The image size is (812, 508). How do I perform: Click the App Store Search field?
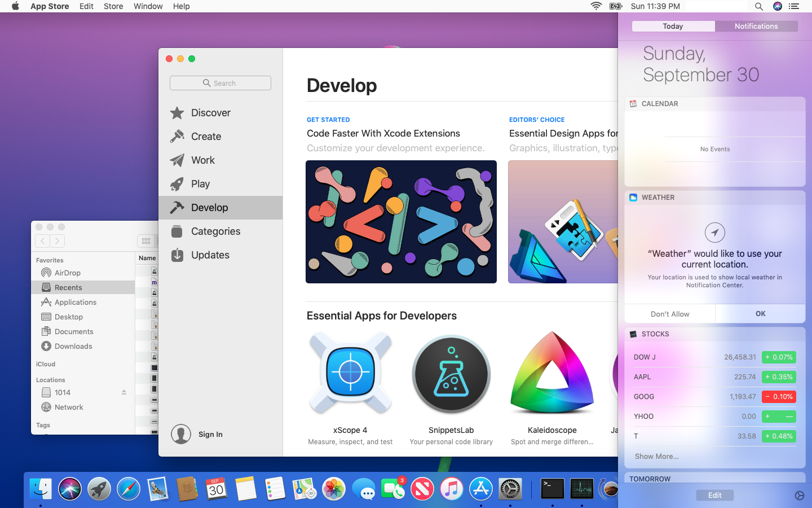(220, 83)
